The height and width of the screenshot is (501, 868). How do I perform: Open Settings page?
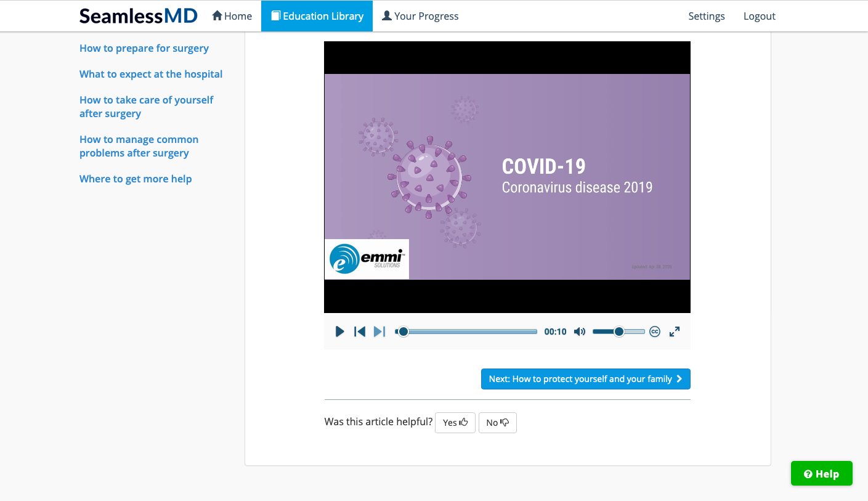point(707,16)
